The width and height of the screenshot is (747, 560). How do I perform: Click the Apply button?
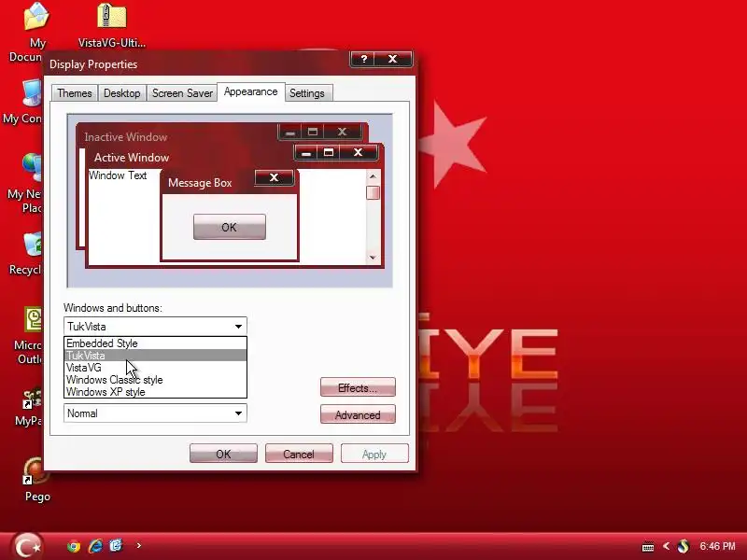pos(374,454)
